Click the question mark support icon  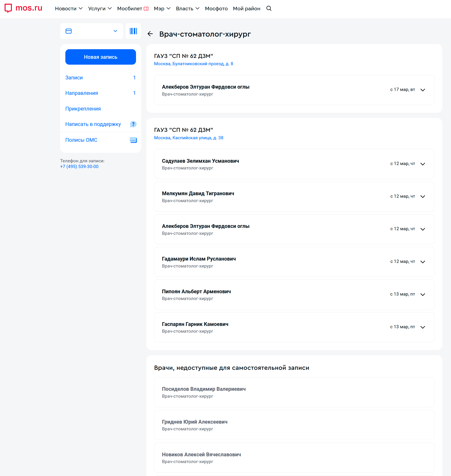pos(133,124)
